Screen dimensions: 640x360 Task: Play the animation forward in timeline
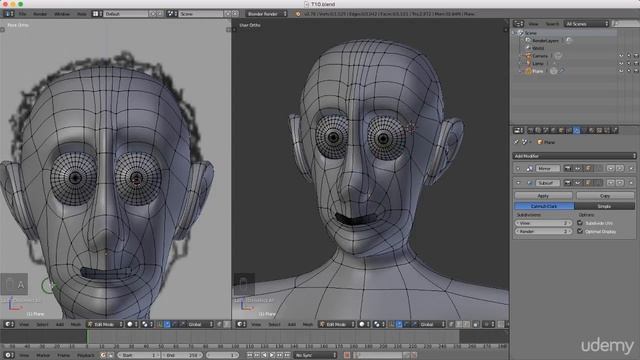pos(272,355)
